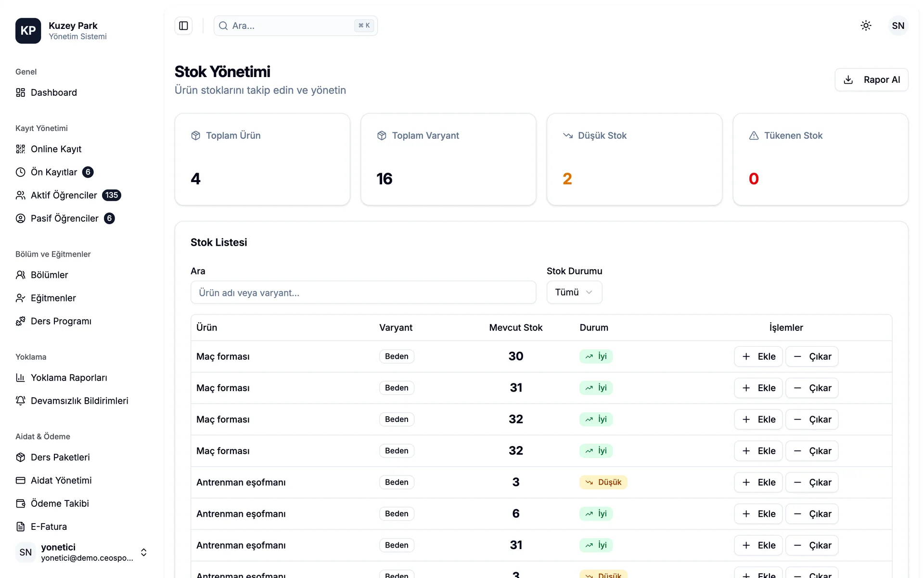Click the Ders Programı icon in the sidebar

[20, 321]
